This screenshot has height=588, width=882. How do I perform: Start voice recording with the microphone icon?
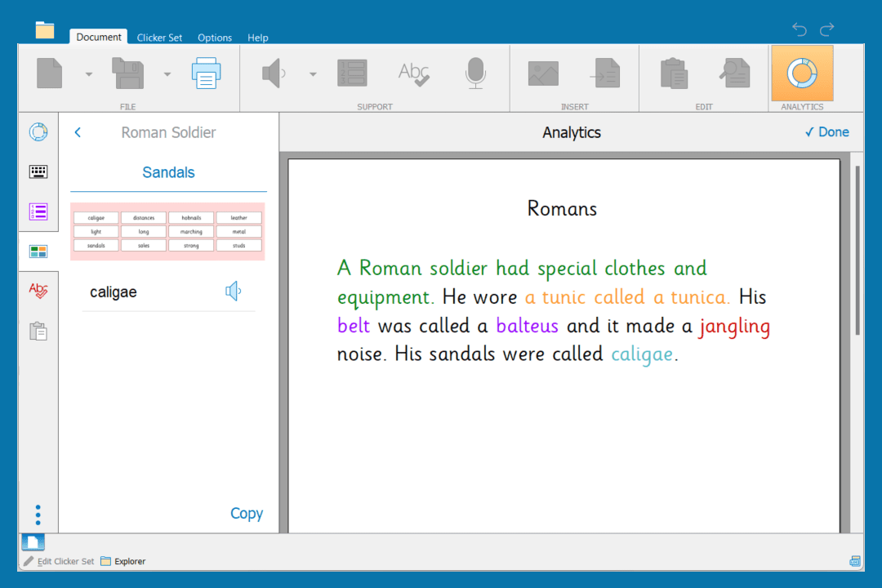[x=475, y=73]
